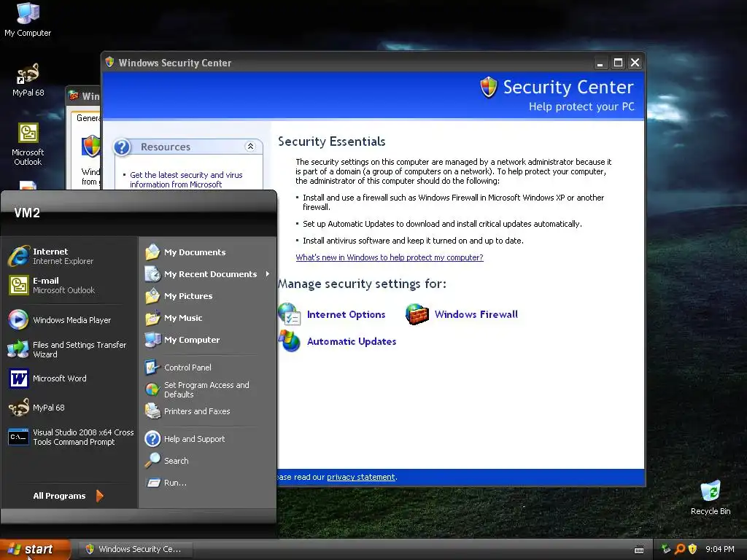Open the privacy statement link

[x=360, y=477]
